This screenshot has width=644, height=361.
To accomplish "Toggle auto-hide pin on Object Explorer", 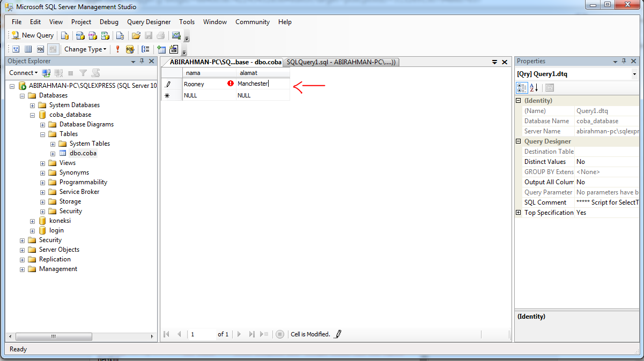I will pos(142,61).
